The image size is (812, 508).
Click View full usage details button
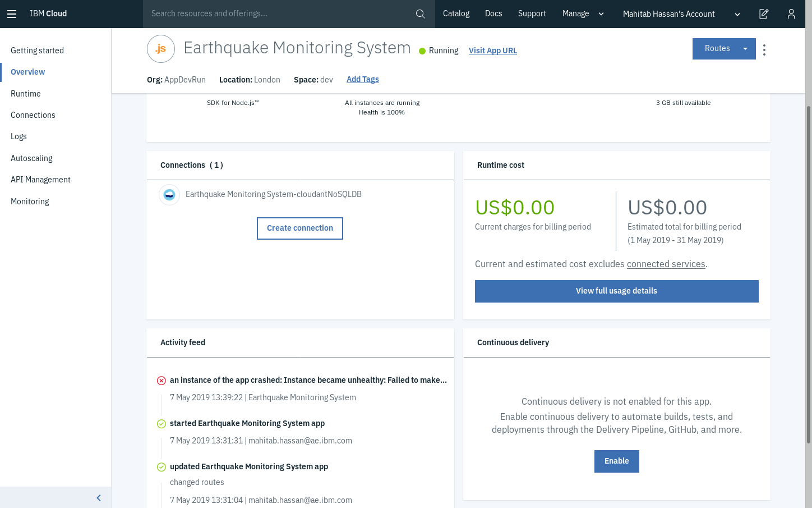616,291
